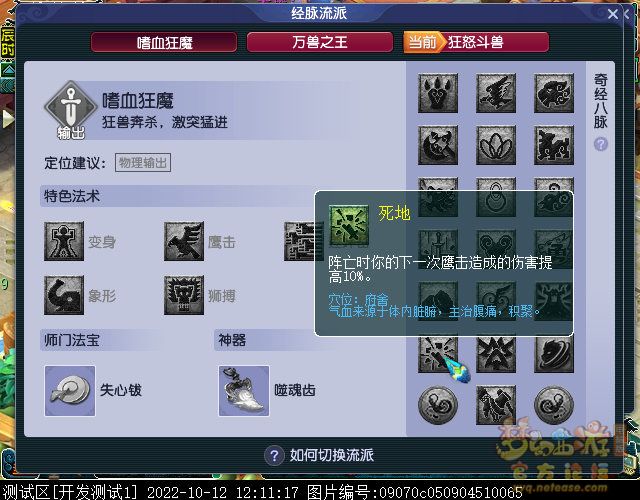Click the 噬魂齿 artifact icon

[244, 391]
